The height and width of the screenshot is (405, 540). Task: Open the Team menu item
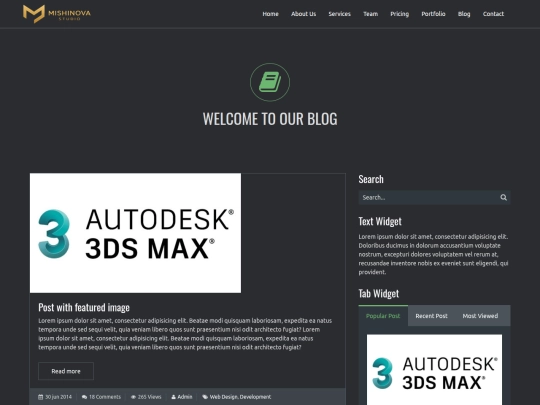coord(371,14)
